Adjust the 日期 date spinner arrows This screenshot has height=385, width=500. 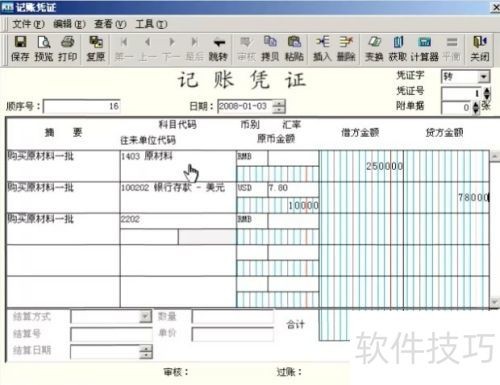pyautogui.click(x=279, y=107)
